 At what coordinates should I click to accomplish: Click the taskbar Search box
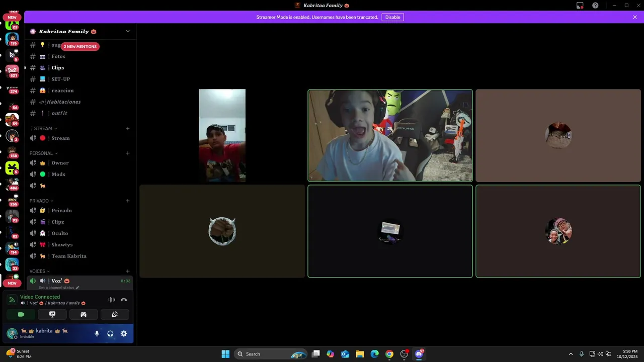271,354
